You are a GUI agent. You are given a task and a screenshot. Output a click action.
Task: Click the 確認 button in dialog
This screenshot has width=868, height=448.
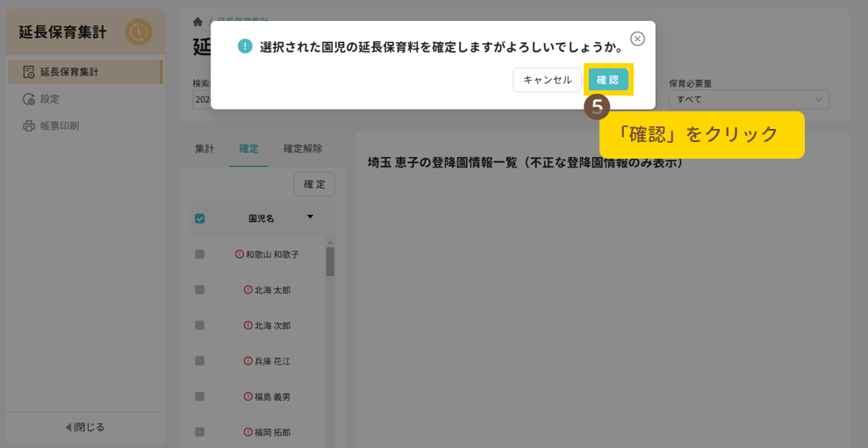point(608,80)
